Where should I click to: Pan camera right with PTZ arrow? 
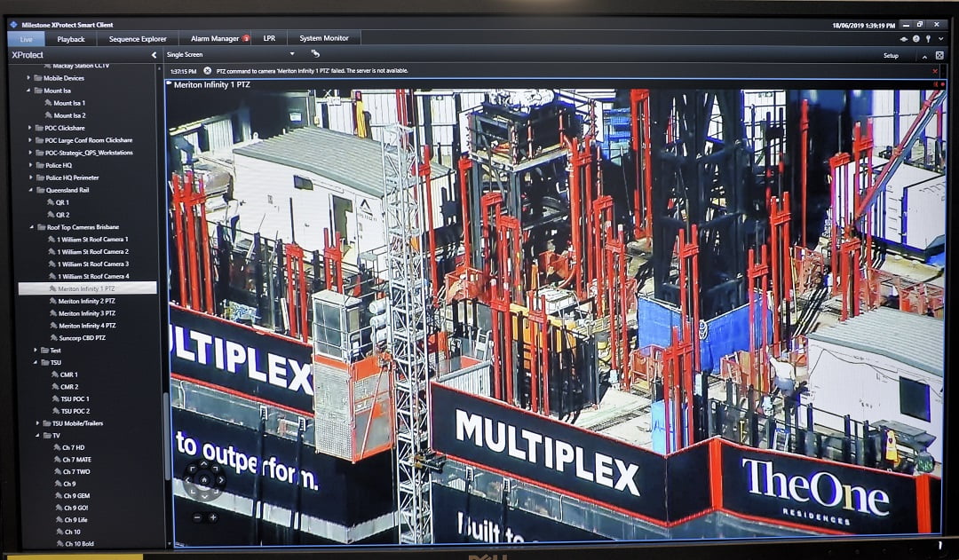point(219,480)
